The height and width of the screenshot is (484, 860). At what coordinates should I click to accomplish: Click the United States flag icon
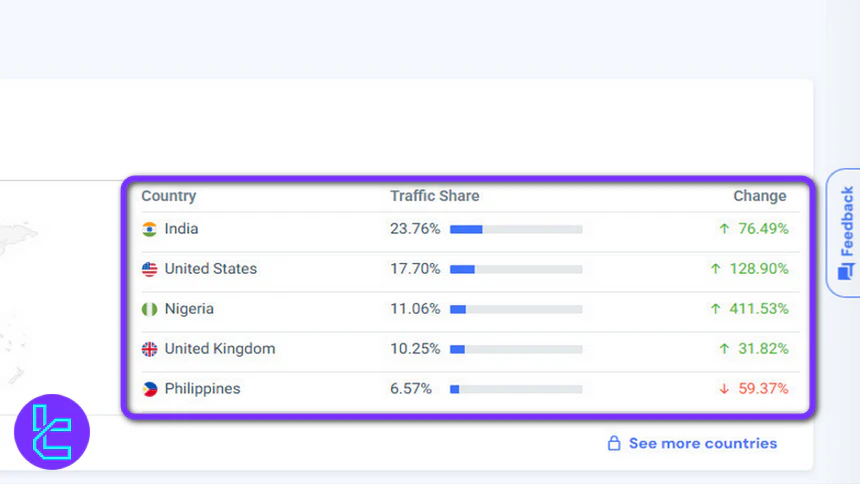tap(150, 269)
